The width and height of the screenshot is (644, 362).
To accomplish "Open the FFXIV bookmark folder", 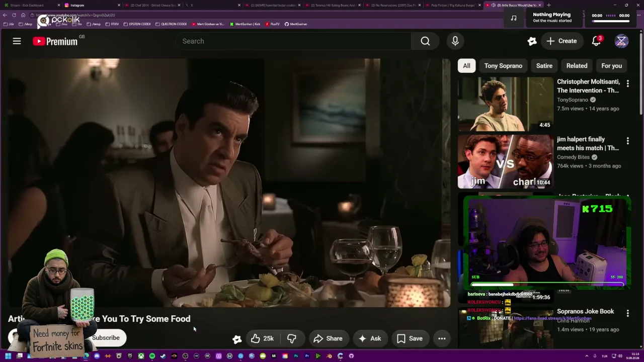I will [112, 24].
